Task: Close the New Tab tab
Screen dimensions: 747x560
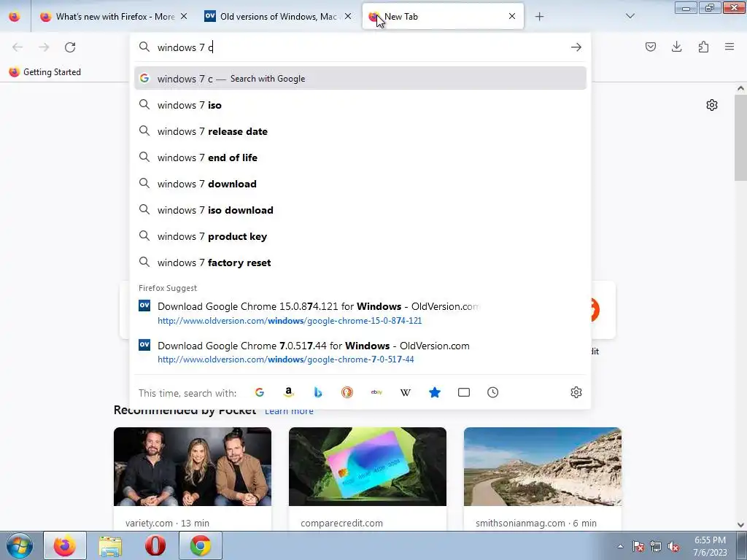Action: [x=512, y=16]
